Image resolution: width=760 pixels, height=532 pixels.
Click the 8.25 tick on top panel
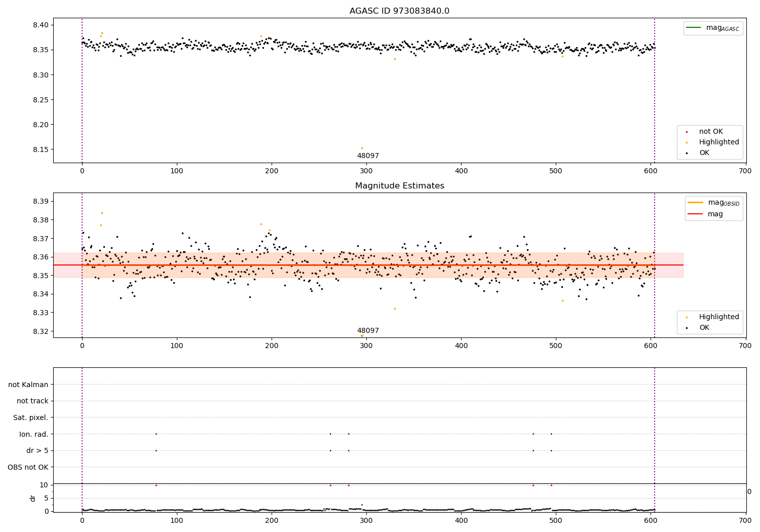click(x=41, y=100)
